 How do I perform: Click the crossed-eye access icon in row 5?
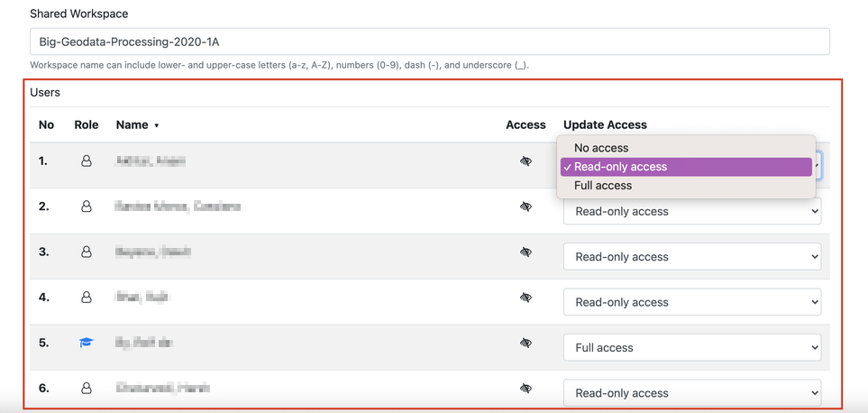[x=525, y=343]
